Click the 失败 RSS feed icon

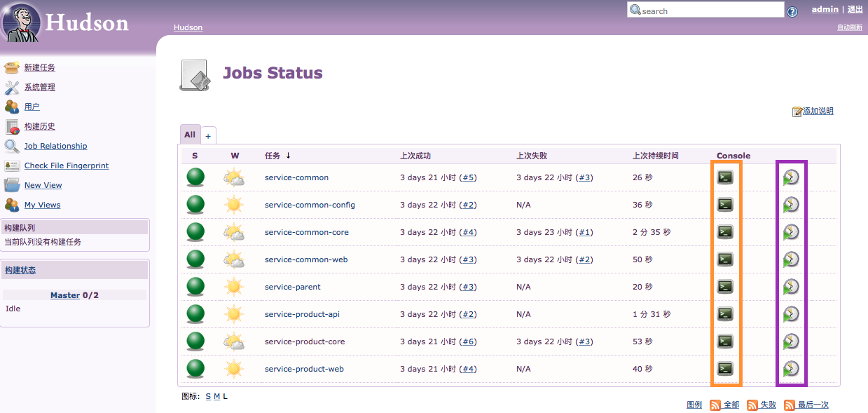pos(752,405)
